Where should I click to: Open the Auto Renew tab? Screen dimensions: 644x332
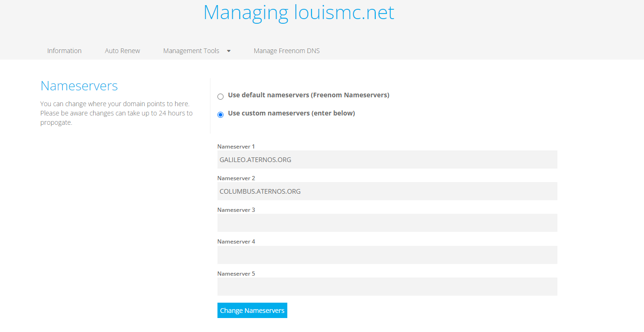(x=122, y=51)
